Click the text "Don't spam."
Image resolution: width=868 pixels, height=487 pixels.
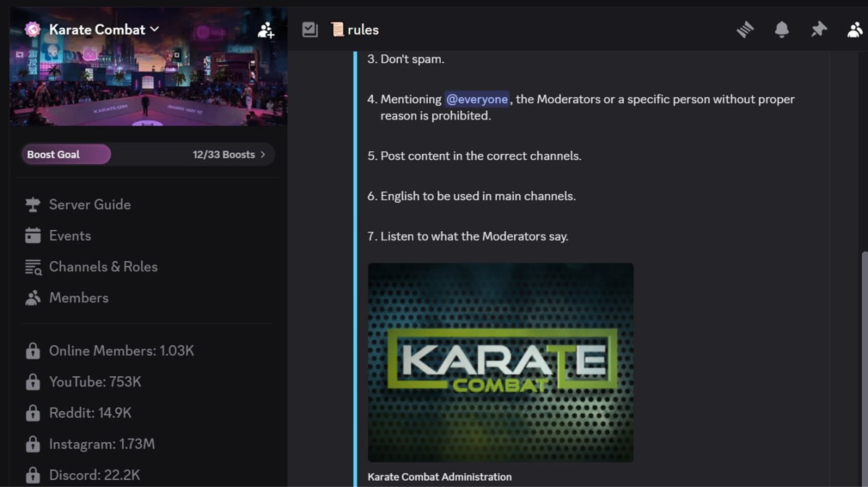412,59
